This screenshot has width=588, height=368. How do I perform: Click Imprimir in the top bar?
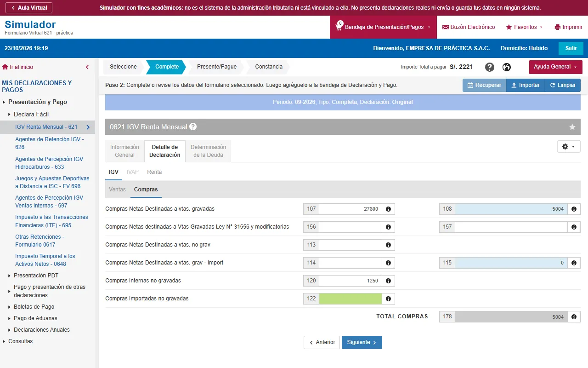point(569,27)
